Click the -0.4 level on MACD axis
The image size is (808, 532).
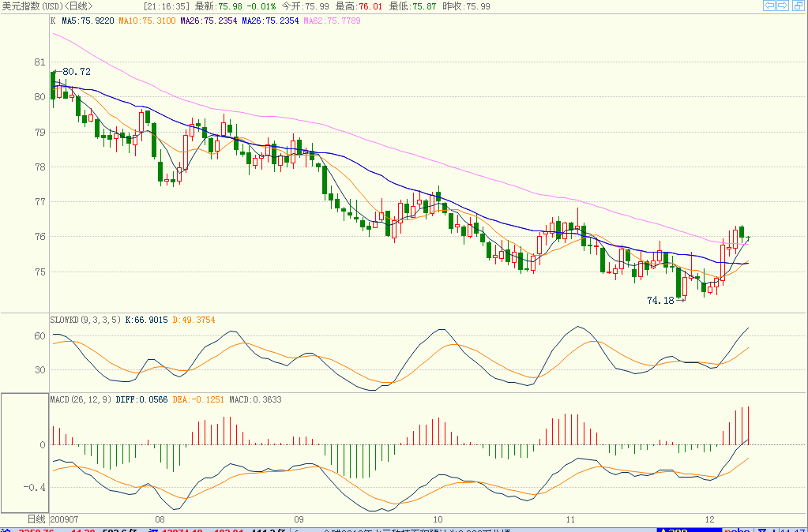[35, 487]
